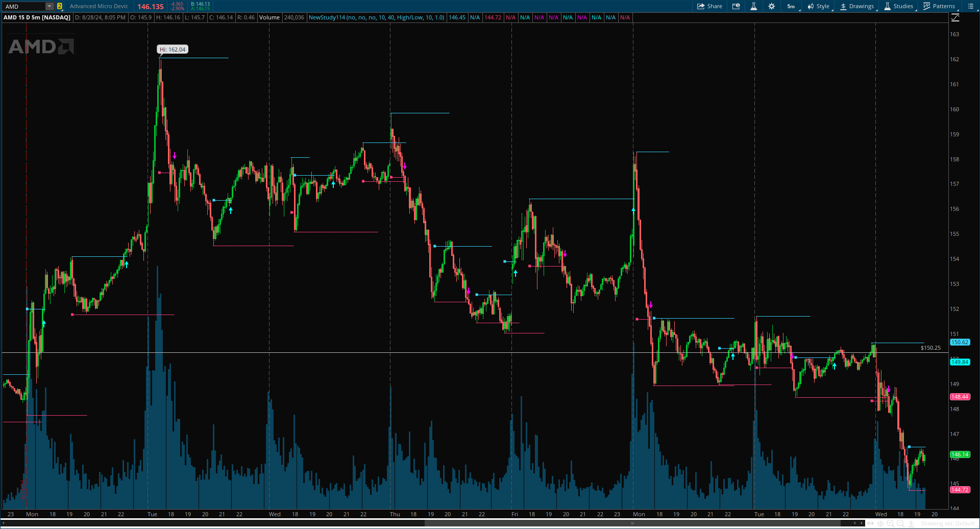This screenshot has height=529, width=980.
Task: Click the Thu date label on time axis
Action: [x=395, y=514]
